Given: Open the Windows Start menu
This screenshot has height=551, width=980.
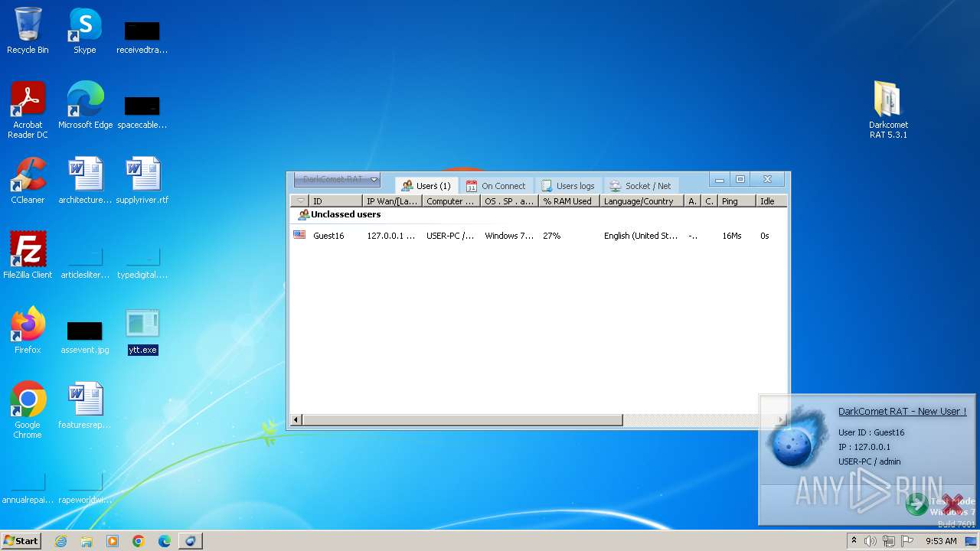Looking at the screenshot, I should 21,541.
